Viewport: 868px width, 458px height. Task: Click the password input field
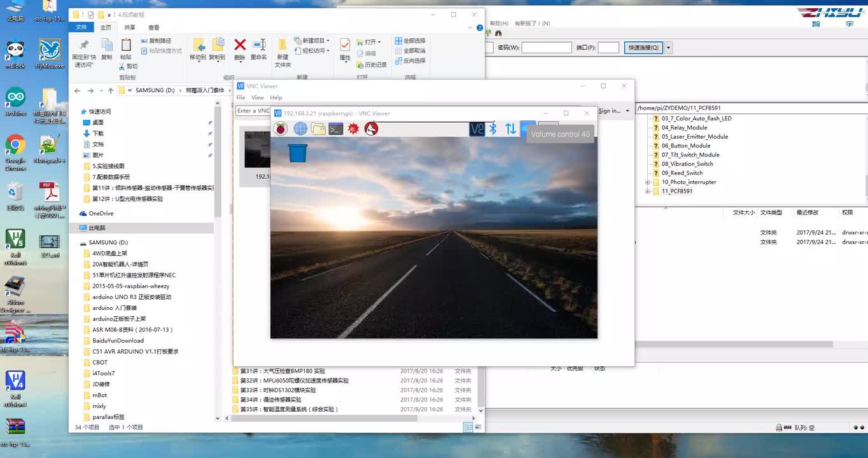[547, 48]
